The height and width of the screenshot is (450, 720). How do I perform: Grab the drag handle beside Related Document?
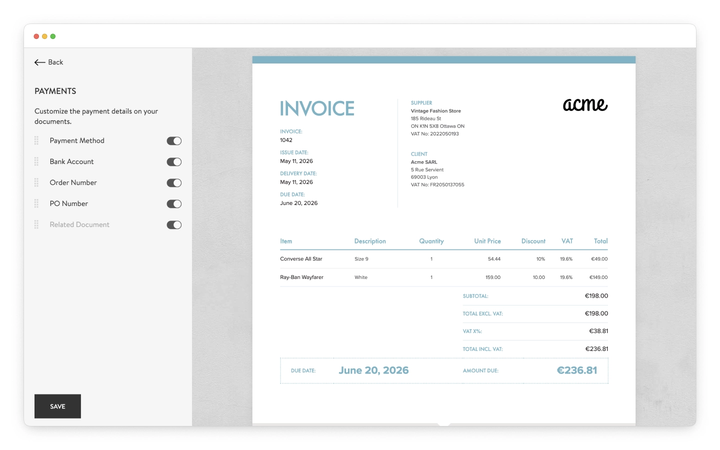click(36, 225)
